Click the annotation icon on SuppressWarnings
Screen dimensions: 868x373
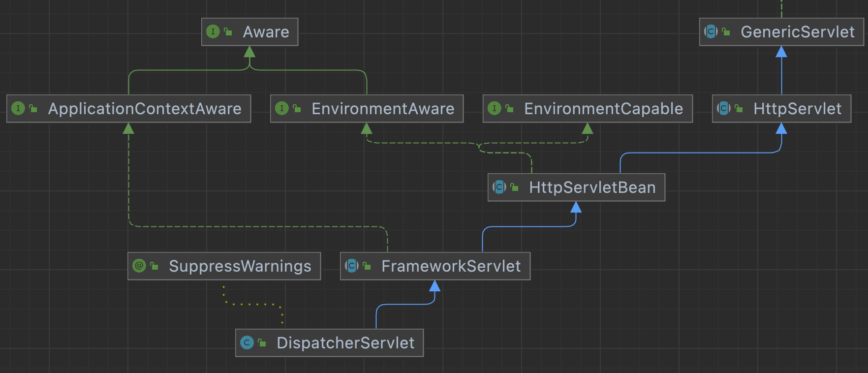[x=139, y=266]
